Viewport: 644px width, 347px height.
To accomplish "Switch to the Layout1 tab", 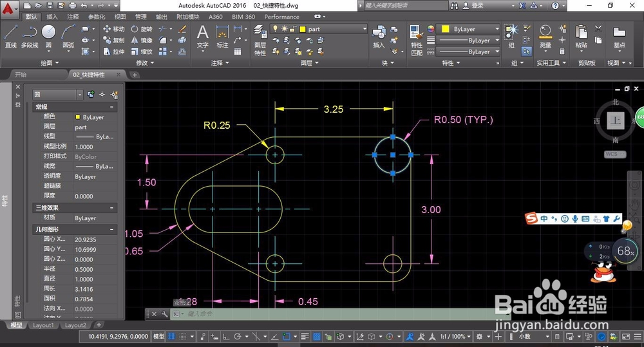I will pos(43,325).
